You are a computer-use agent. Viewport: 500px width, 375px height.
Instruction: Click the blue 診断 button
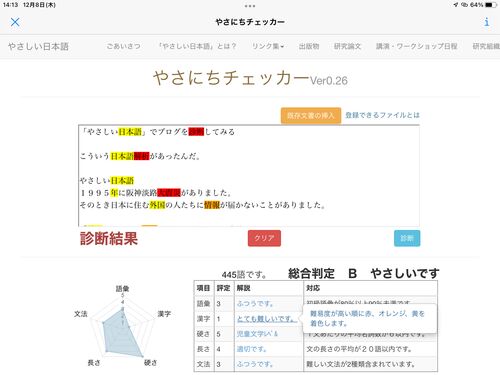coord(407,238)
